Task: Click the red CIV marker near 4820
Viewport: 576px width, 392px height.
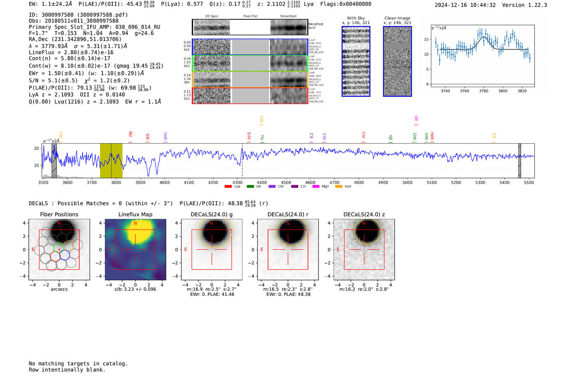Action: [364, 137]
